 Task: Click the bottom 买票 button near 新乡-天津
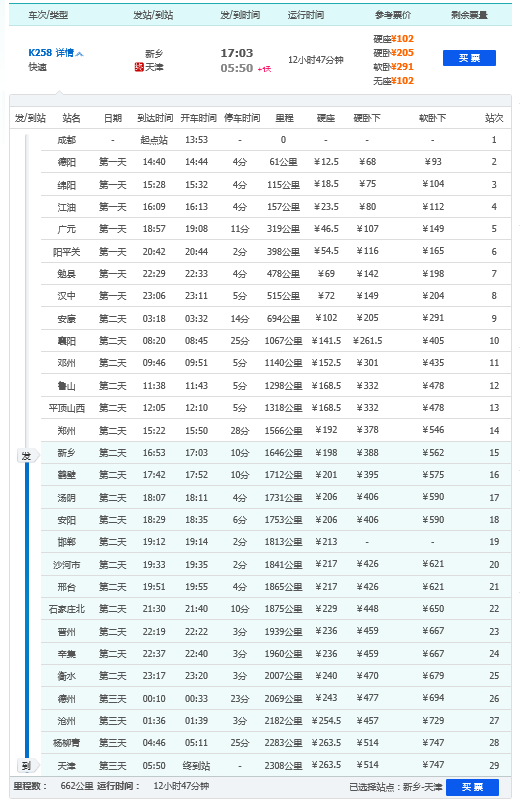tap(472, 787)
